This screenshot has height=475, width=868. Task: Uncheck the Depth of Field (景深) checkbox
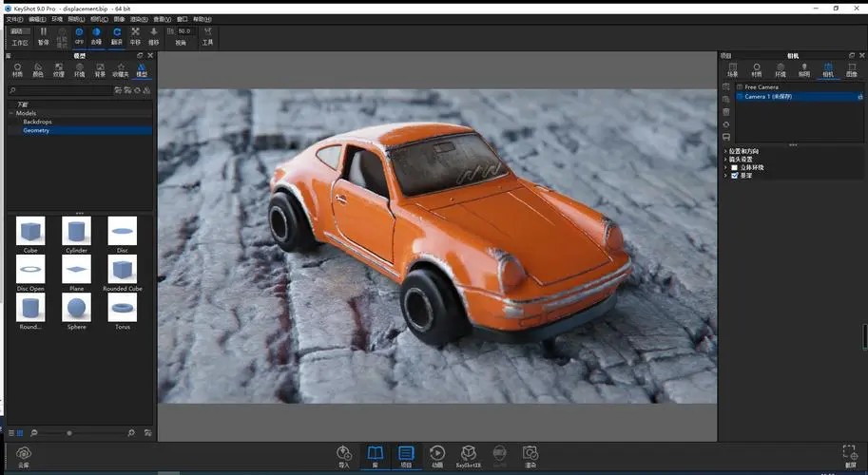tap(734, 175)
